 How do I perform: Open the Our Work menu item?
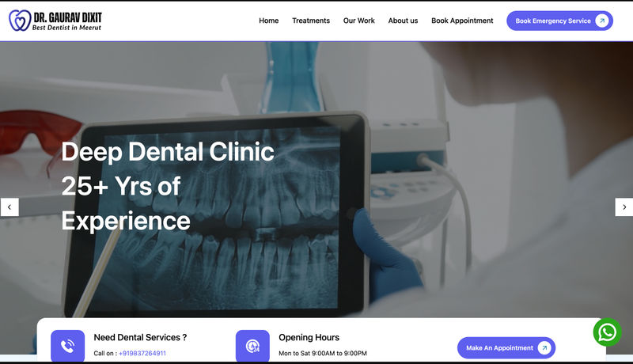(x=359, y=21)
